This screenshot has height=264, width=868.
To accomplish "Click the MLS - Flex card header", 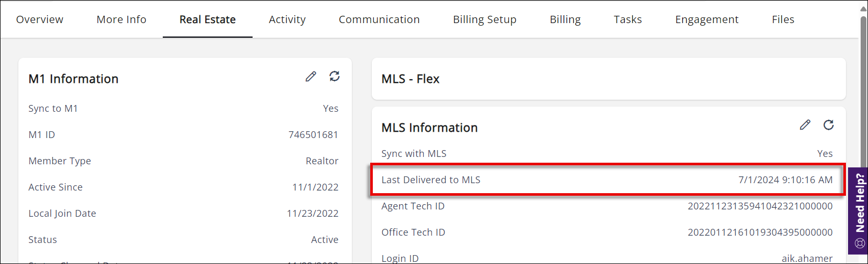I will coord(411,79).
